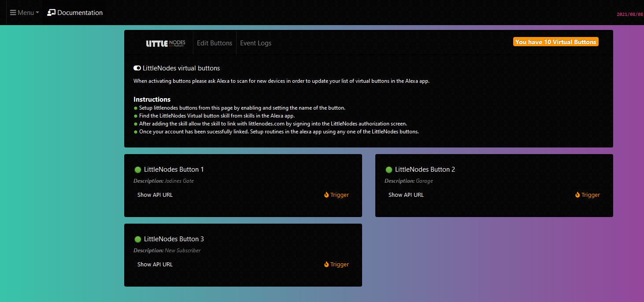
Task: Show API URL for LittleNodes Button 3
Action: click(x=155, y=264)
